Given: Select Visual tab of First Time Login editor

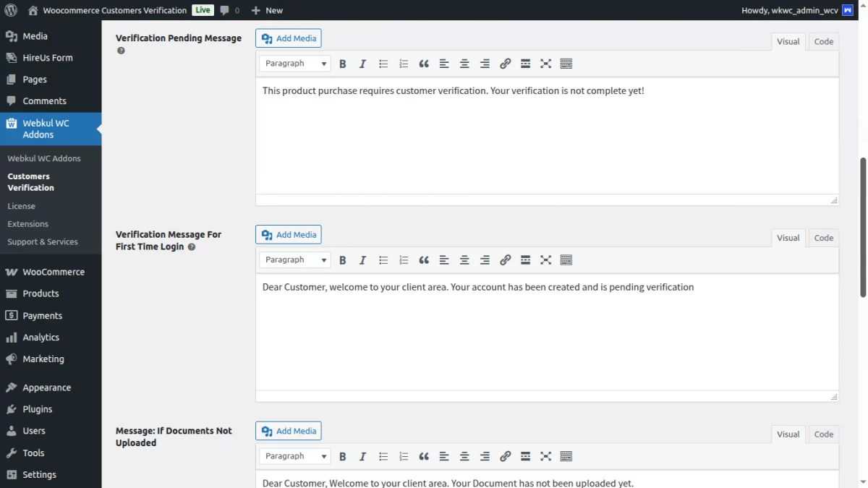Looking at the screenshot, I should pos(788,238).
